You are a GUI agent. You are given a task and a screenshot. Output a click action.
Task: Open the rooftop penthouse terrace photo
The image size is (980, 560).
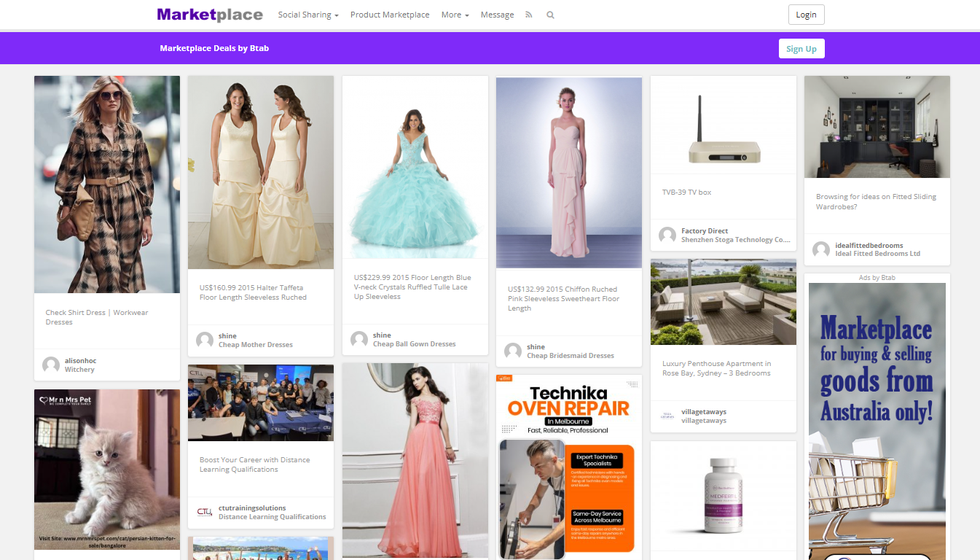(x=724, y=302)
